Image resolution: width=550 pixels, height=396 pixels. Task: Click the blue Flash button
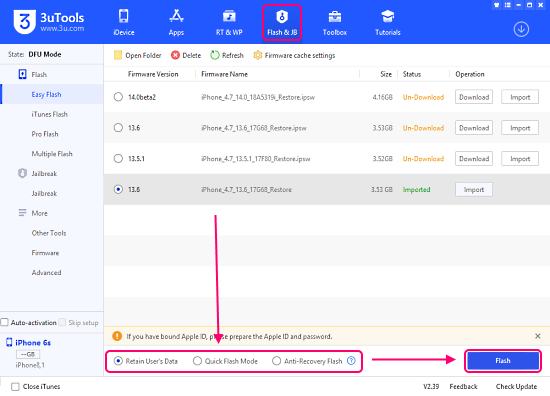point(503,361)
